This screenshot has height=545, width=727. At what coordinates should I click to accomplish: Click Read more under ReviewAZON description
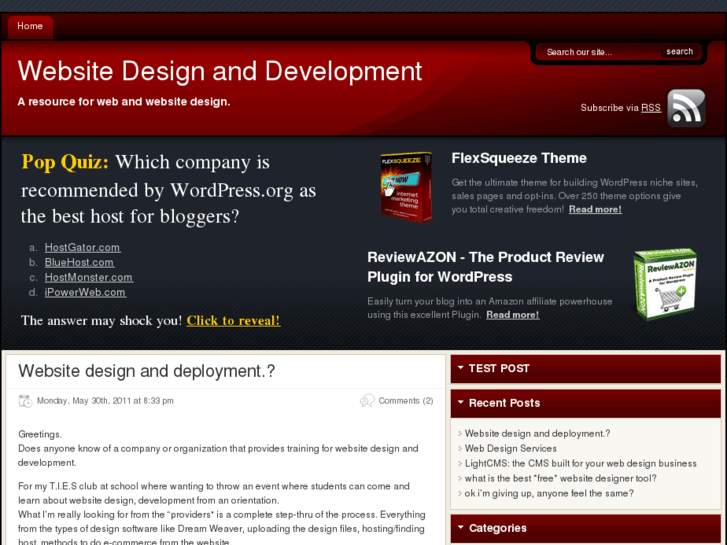click(513, 314)
